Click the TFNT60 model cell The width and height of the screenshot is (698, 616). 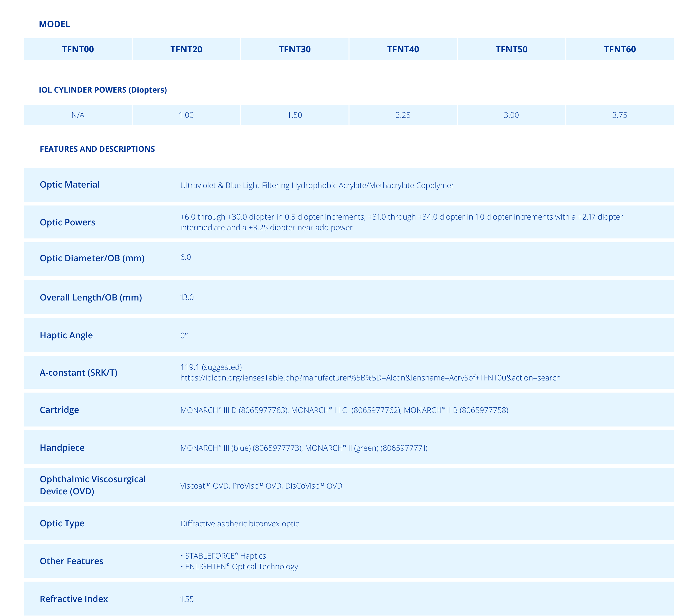(x=620, y=49)
